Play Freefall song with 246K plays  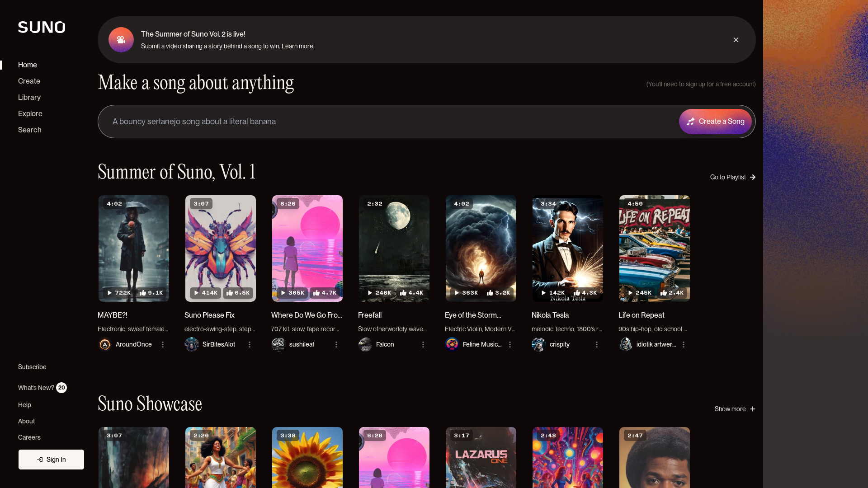click(x=379, y=293)
